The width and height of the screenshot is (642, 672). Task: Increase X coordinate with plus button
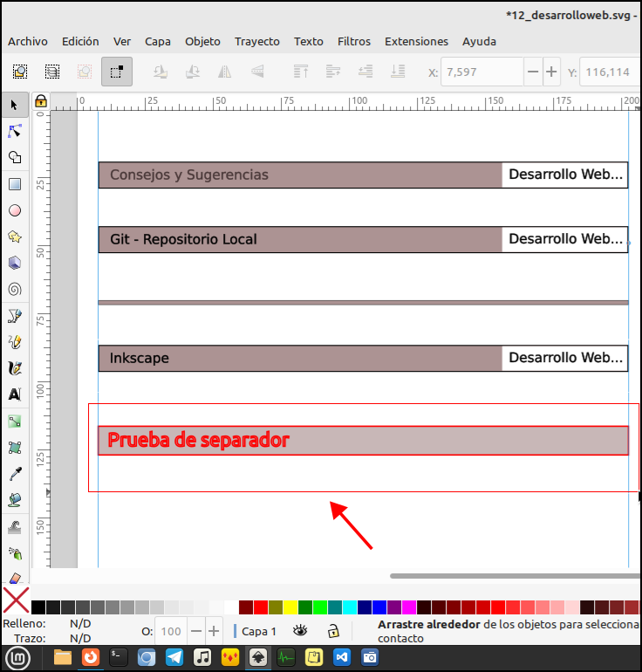point(551,72)
